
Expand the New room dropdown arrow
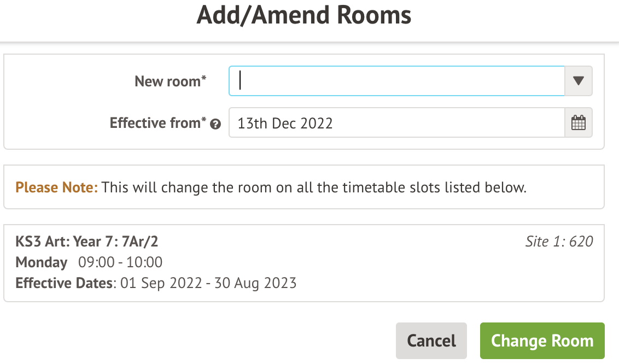pyautogui.click(x=578, y=81)
